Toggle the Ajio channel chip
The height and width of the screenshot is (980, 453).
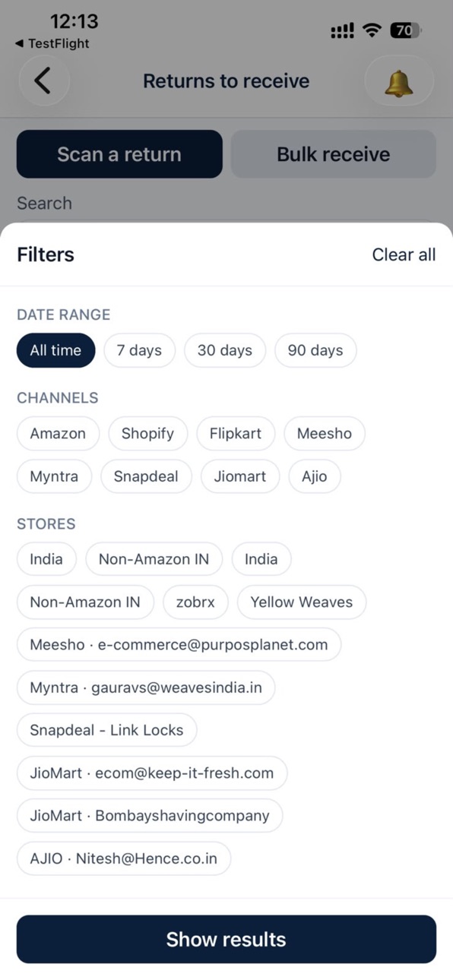pos(315,476)
